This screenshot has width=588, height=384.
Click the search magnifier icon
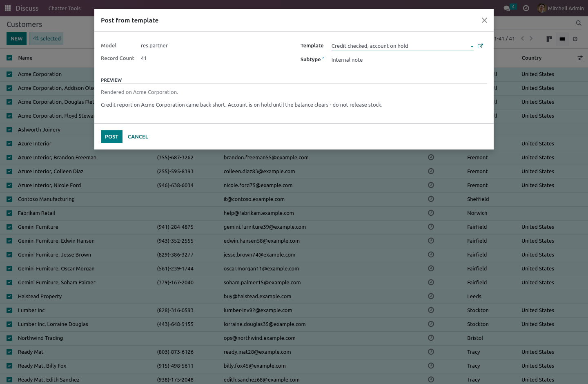(579, 23)
